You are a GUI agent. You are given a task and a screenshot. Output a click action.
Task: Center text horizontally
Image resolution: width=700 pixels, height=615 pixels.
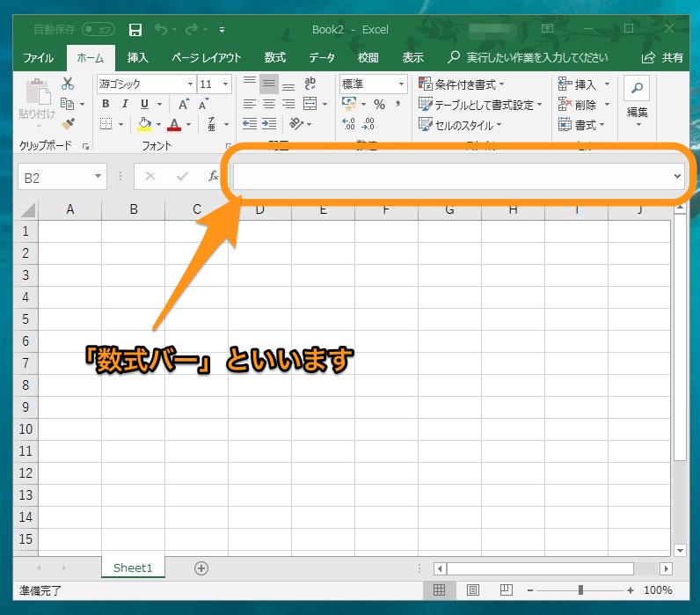click(269, 104)
